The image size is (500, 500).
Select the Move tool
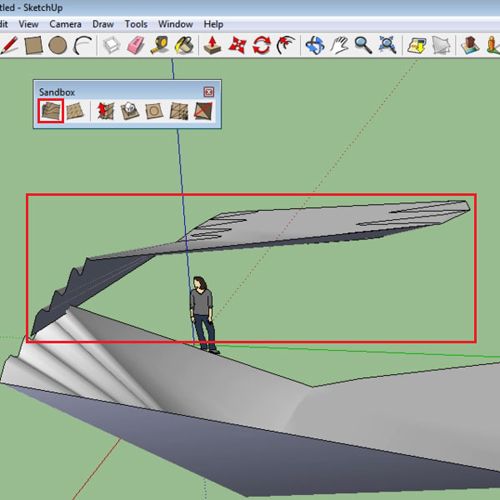[237, 45]
